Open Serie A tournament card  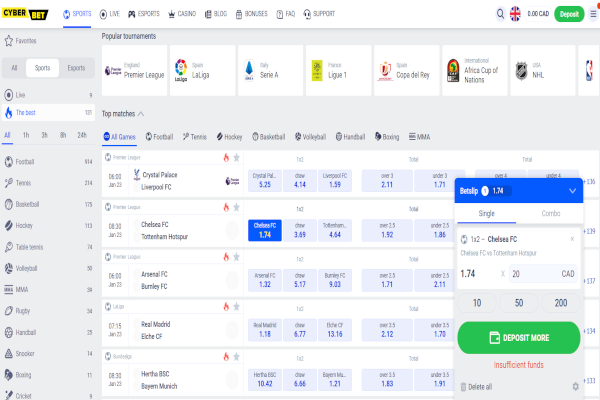tap(271, 70)
